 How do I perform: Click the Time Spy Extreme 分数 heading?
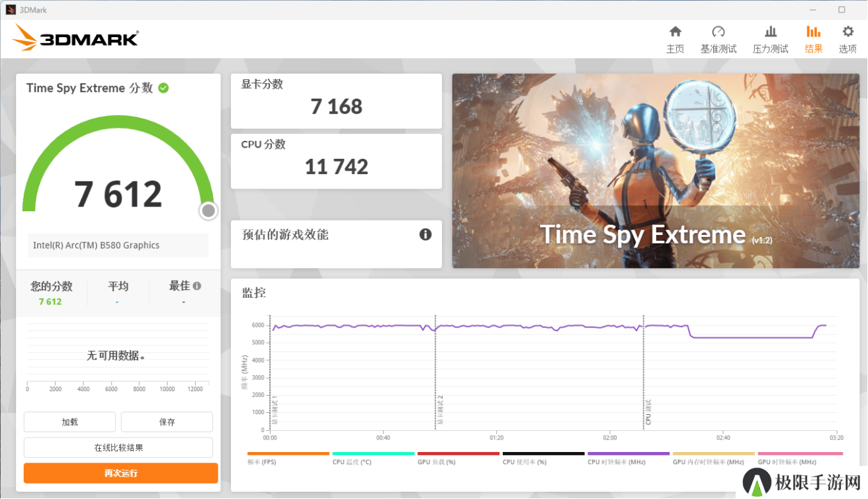click(x=89, y=88)
